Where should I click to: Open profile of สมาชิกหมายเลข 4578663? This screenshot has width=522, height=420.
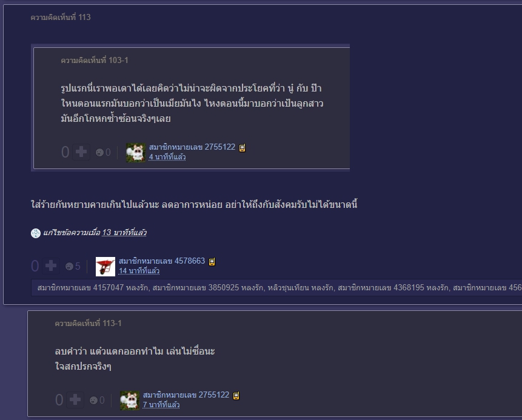162,261
